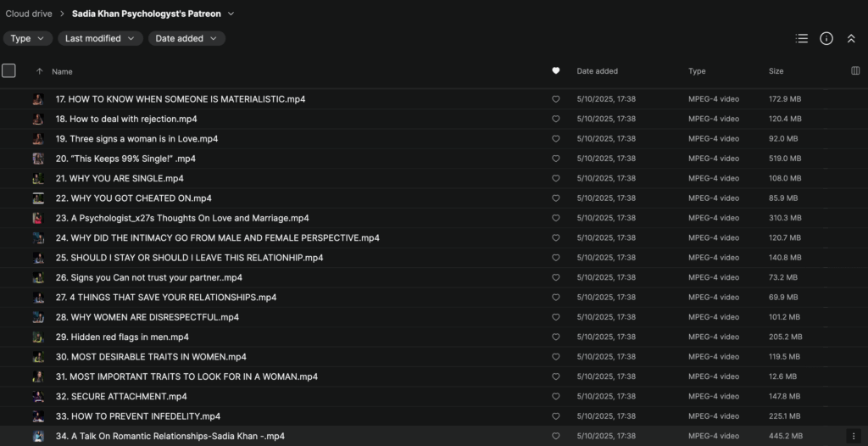Image resolution: width=868 pixels, height=446 pixels.
Task: Click the favorites heart column header
Action: (556, 71)
